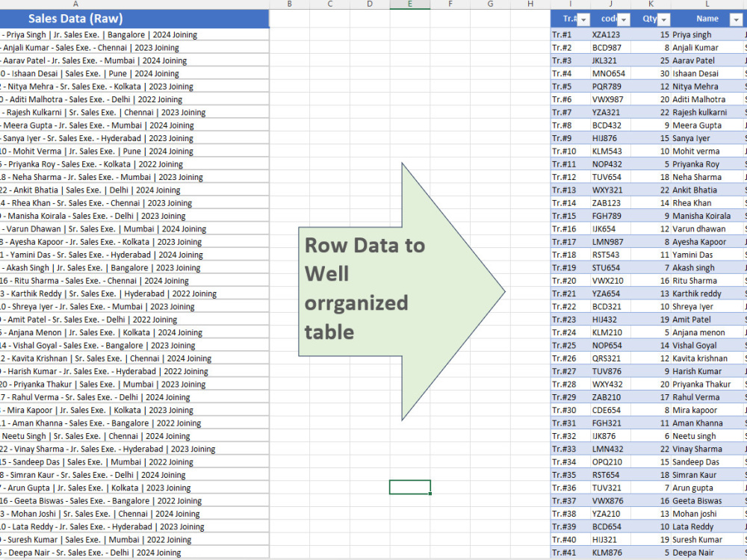The image size is (747, 560).
Task: Click raw row Geeta Biswas Bangalore 2022 Joining
Action: tap(134, 501)
